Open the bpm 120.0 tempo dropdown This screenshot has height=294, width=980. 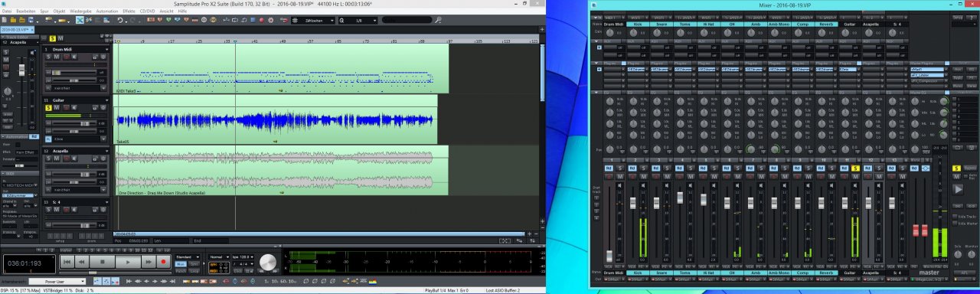243,256
